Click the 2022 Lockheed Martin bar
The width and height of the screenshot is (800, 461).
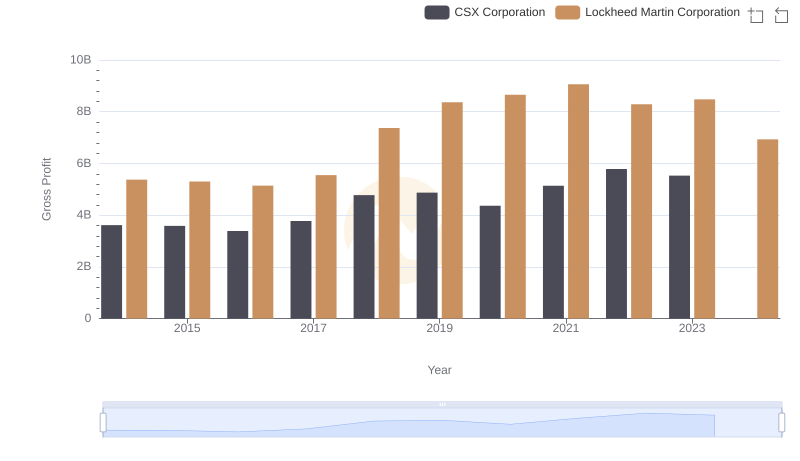click(x=641, y=211)
